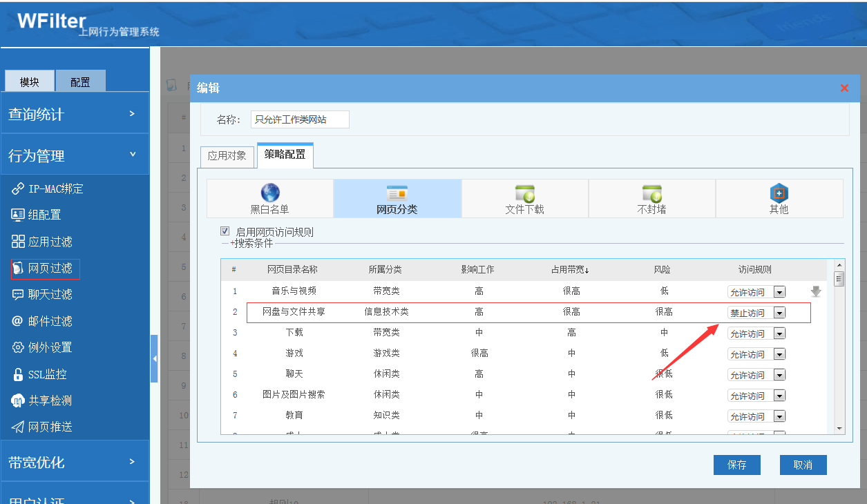The width and height of the screenshot is (867, 504).
Task: Switch to the 应用对象 tab
Action: point(227,156)
